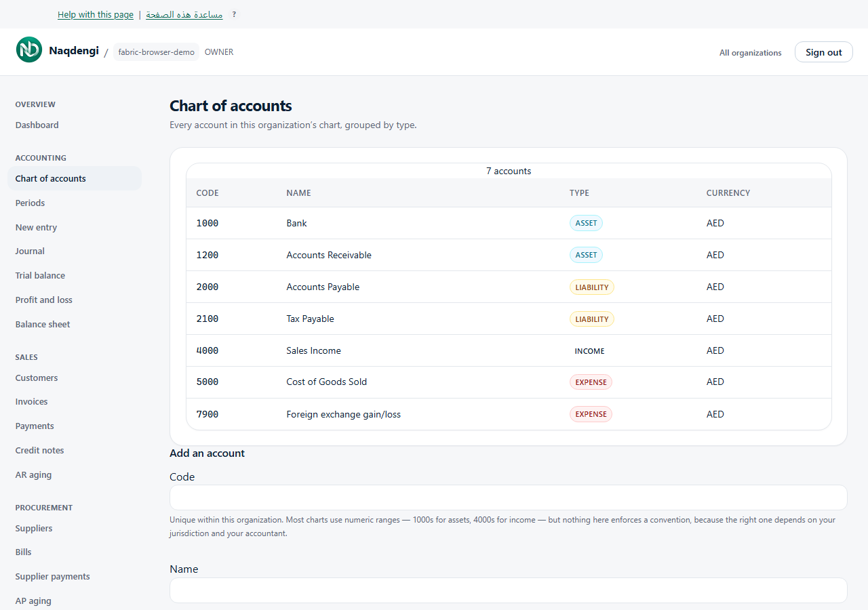Viewport: 868px width, 610px height.
Task: Open Customers in the sidebar
Action: [37, 378]
